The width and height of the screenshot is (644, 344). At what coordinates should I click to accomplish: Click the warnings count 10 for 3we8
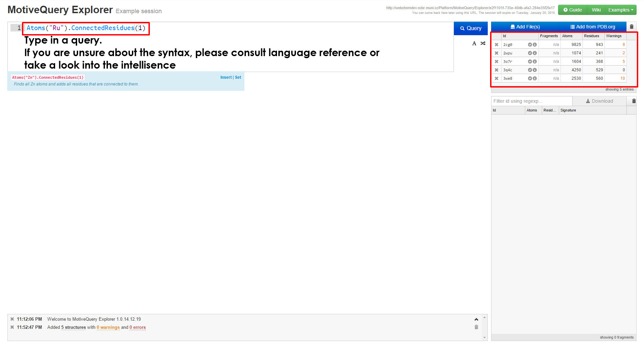click(622, 78)
